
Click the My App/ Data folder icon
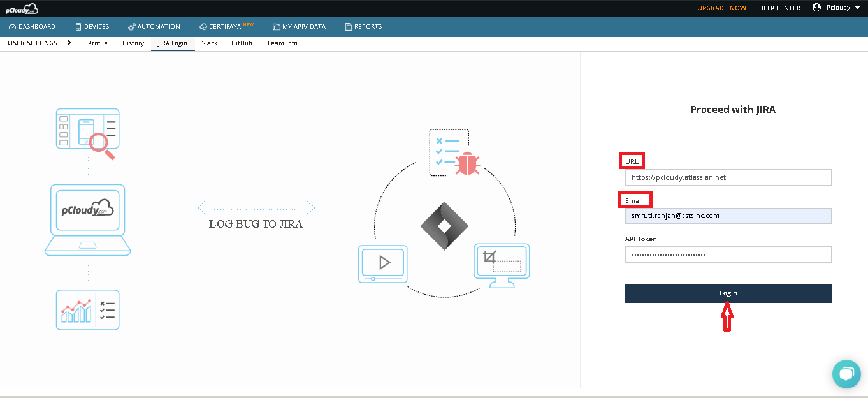[x=276, y=27]
